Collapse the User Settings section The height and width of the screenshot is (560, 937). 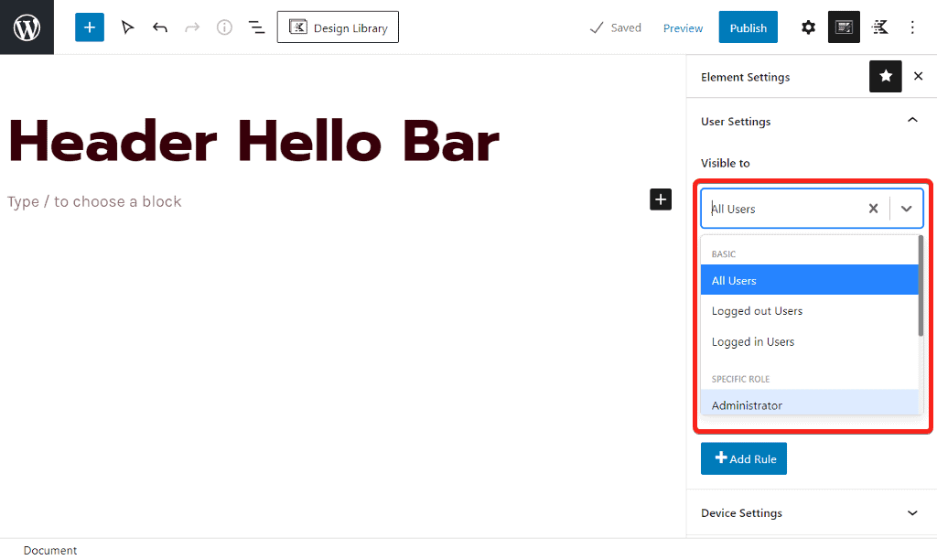click(911, 121)
